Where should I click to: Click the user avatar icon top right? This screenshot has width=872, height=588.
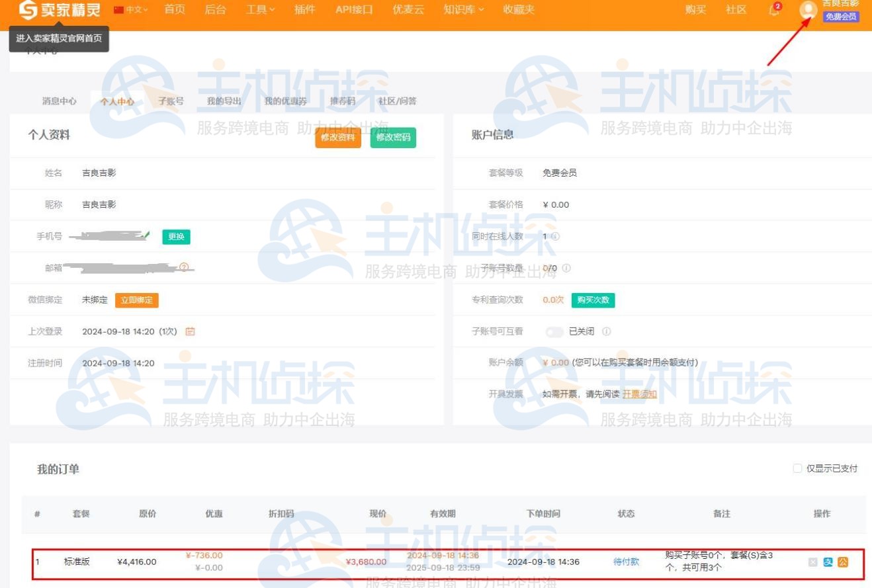coord(807,11)
